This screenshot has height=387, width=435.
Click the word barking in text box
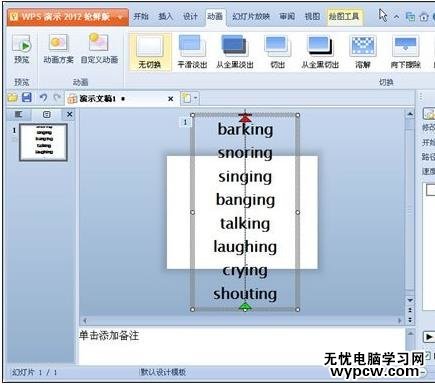click(245, 129)
